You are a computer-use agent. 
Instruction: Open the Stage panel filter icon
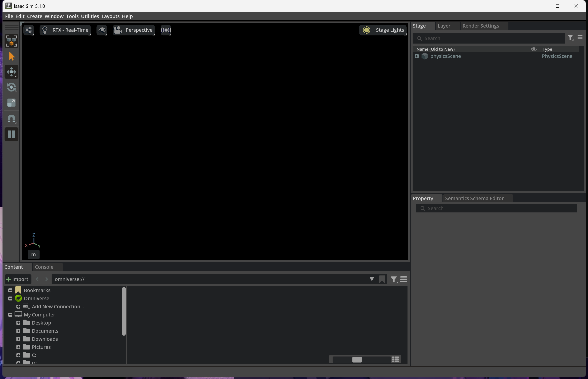coord(570,38)
